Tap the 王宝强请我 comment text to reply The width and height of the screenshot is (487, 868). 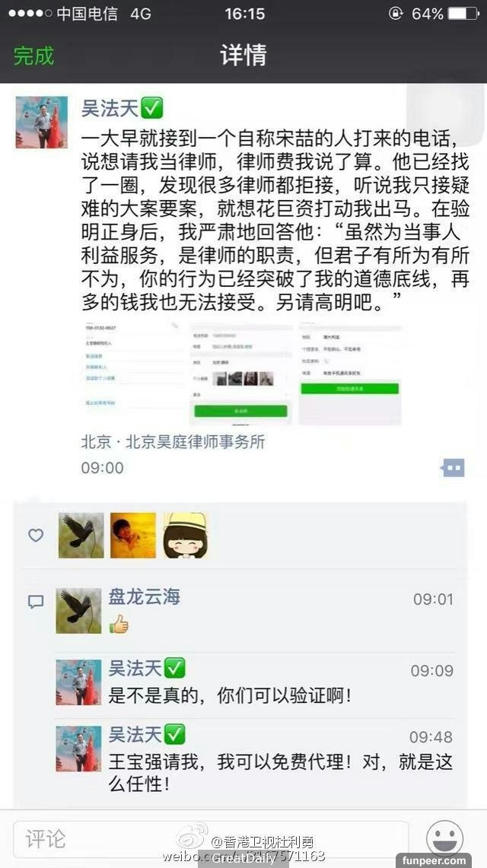click(x=280, y=773)
